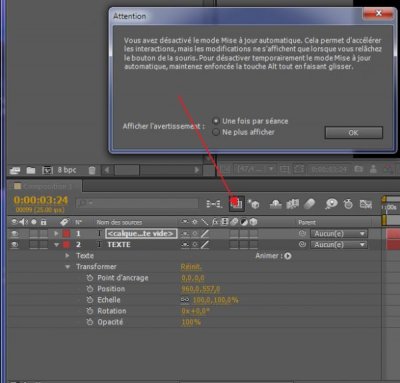Click the Opacité stopwatch icon
The width and height of the screenshot is (400, 383).
(90, 322)
